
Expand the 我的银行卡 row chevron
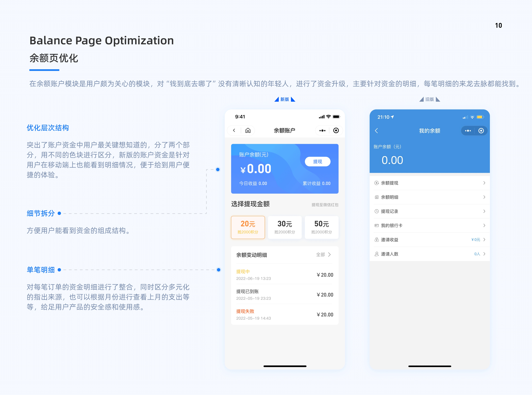tap(484, 225)
